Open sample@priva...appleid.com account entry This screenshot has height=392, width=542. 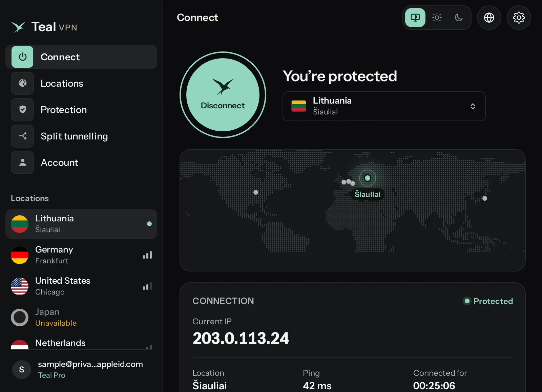(81, 370)
